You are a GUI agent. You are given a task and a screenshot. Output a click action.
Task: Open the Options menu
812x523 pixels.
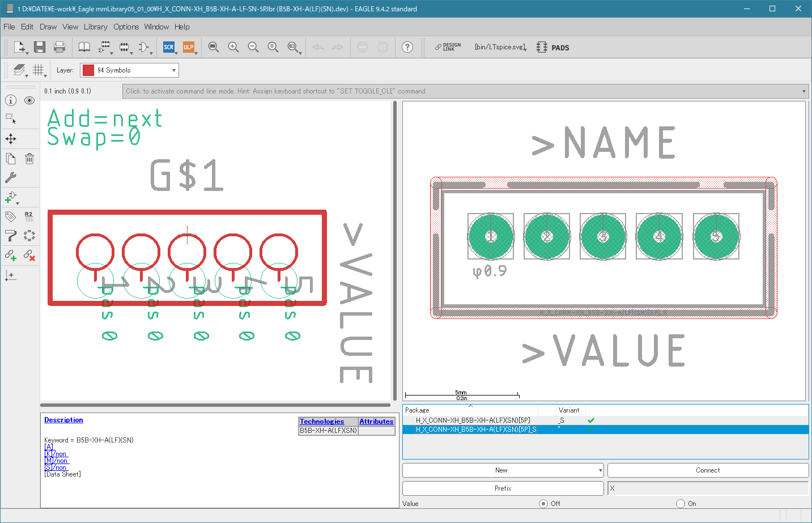pos(126,27)
